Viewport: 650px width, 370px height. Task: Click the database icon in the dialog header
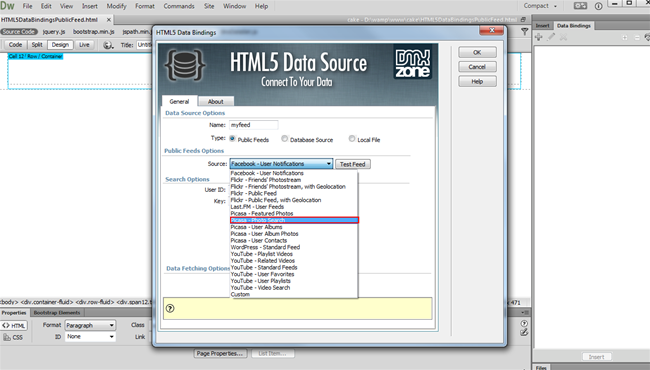[x=184, y=65]
